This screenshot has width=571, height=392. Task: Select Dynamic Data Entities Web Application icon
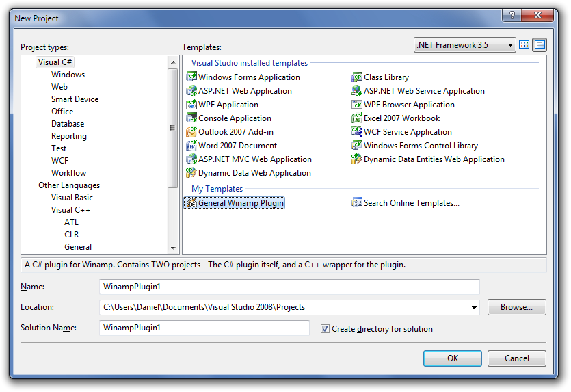(x=357, y=159)
